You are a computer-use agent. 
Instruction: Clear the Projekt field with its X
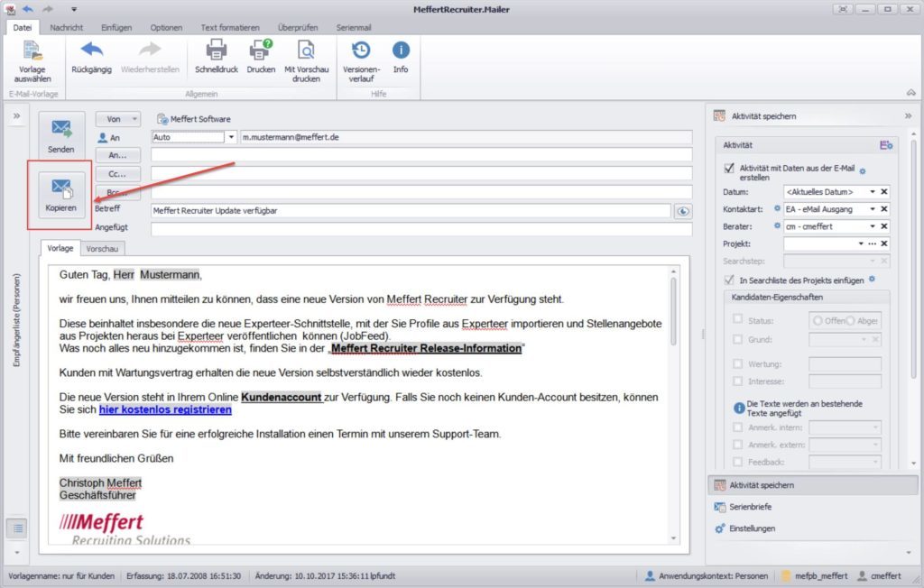884,243
